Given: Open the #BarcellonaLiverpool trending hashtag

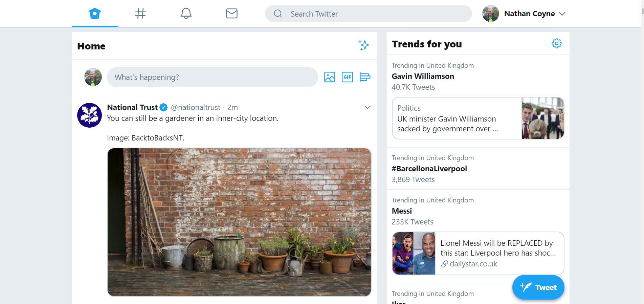Looking at the screenshot, I should [x=429, y=169].
